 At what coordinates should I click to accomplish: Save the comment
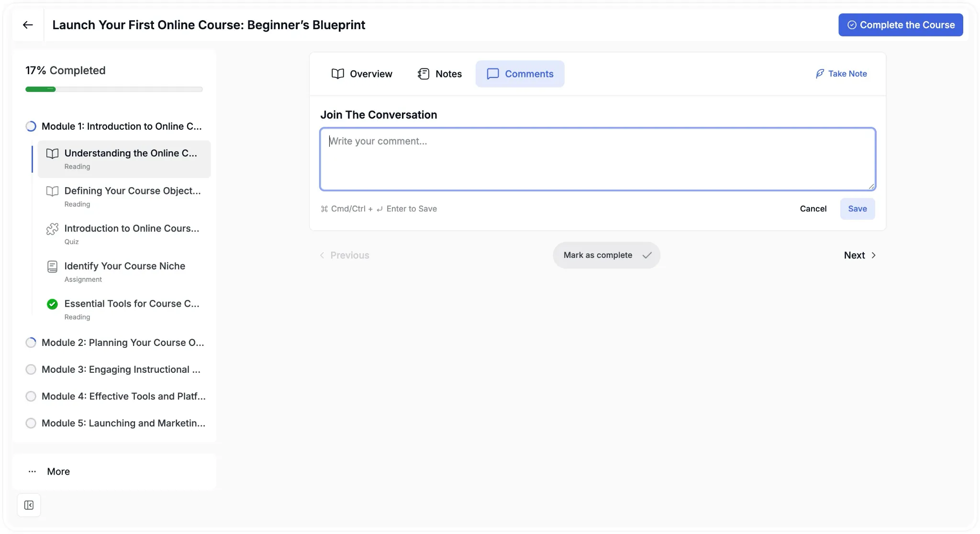click(x=857, y=209)
